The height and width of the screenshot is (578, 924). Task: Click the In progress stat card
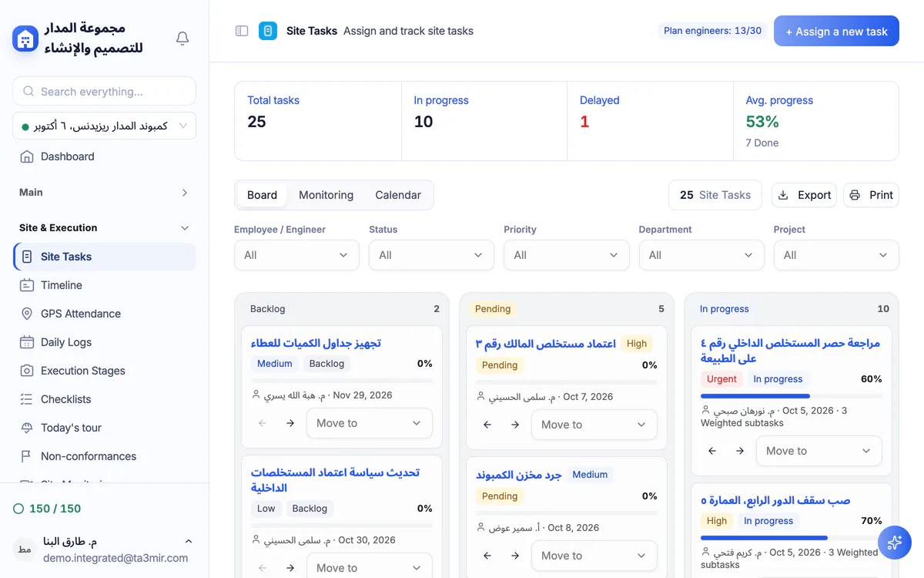484,121
